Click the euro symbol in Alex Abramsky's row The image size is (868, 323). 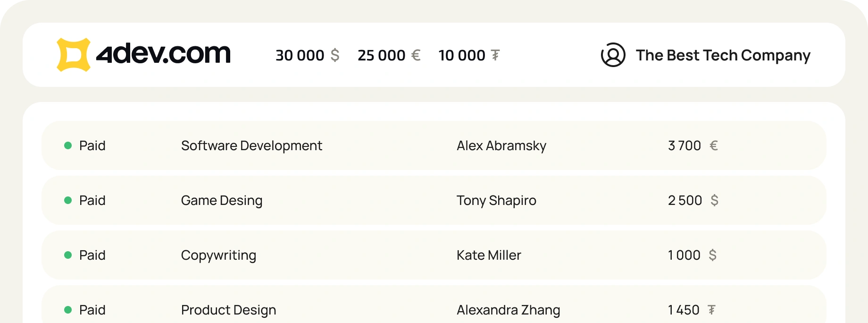[x=714, y=145]
